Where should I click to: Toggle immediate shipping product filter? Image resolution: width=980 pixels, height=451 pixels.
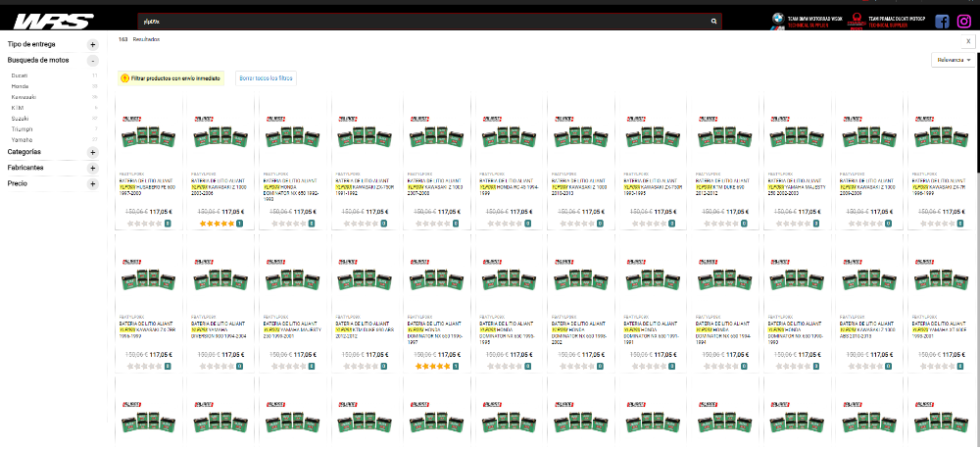coord(171,77)
